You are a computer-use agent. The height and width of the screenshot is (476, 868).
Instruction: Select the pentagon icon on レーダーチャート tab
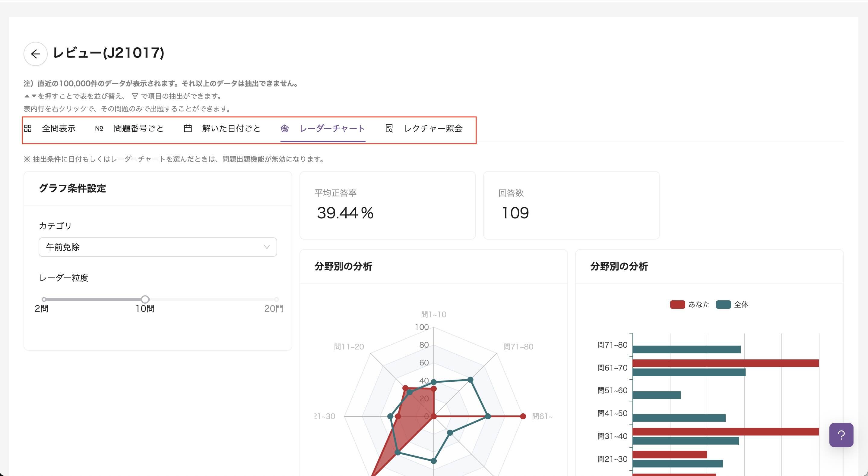coord(285,129)
